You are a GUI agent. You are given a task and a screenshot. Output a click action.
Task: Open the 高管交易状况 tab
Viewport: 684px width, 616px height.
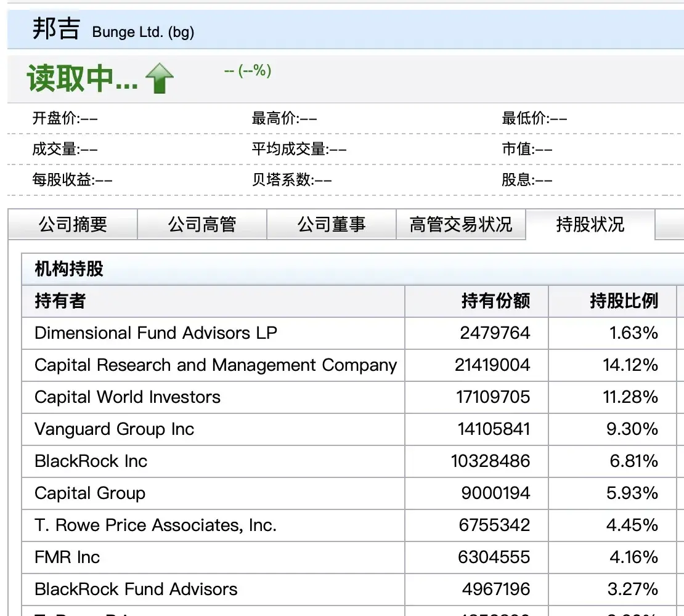click(x=460, y=225)
